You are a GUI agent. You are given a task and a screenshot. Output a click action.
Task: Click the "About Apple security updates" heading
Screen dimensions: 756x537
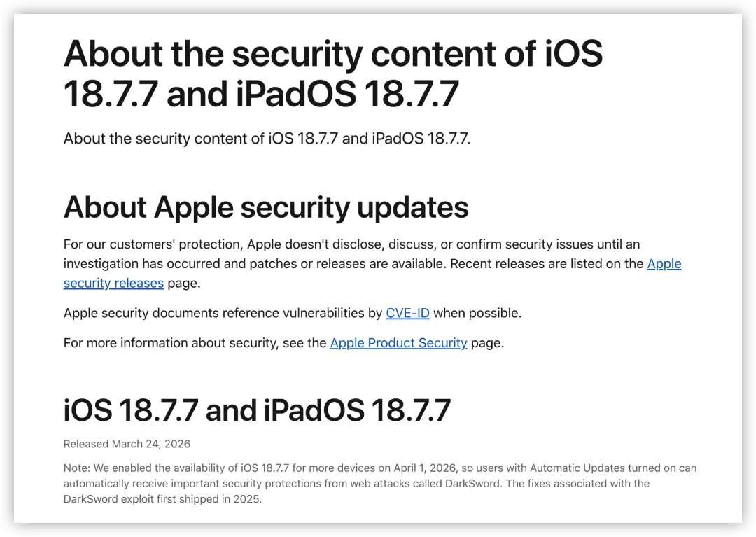tap(266, 207)
